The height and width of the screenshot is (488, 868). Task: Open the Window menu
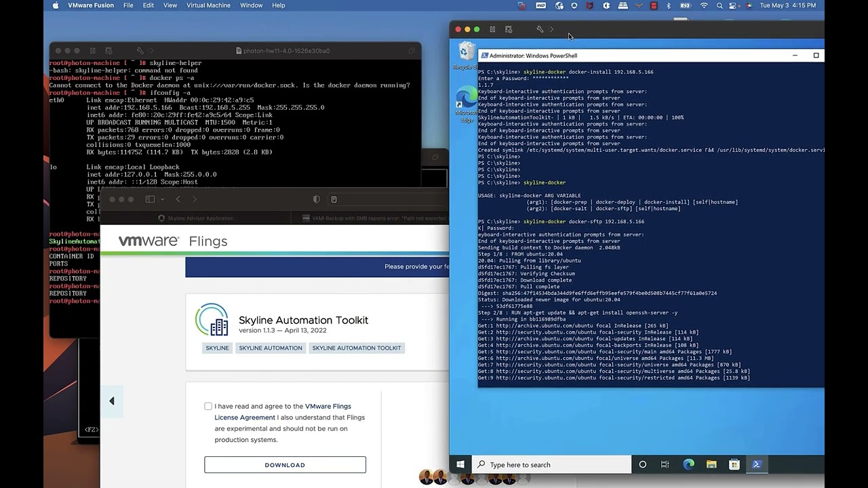pyautogui.click(x=251, y=5)
